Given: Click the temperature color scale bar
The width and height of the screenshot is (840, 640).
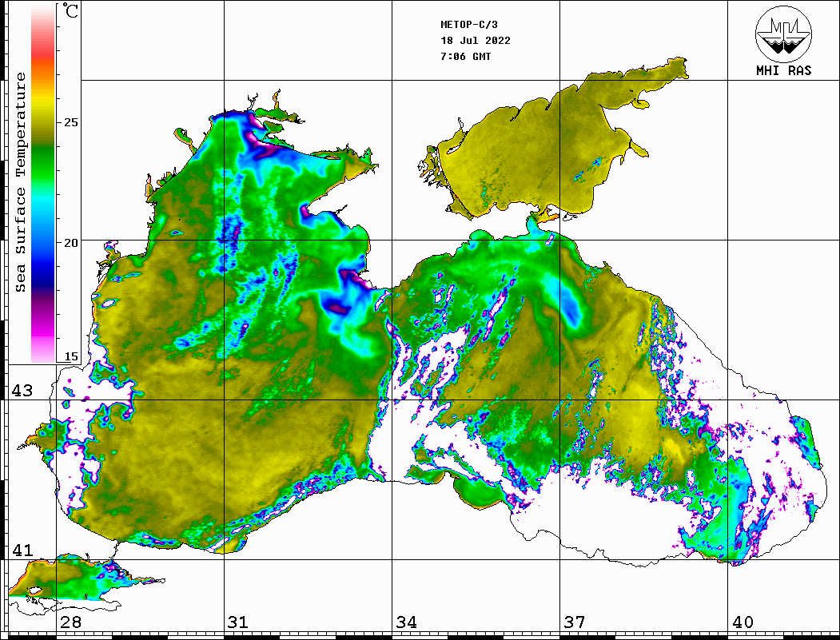Looking at the screenshot, I should click(x=43, y=184).
